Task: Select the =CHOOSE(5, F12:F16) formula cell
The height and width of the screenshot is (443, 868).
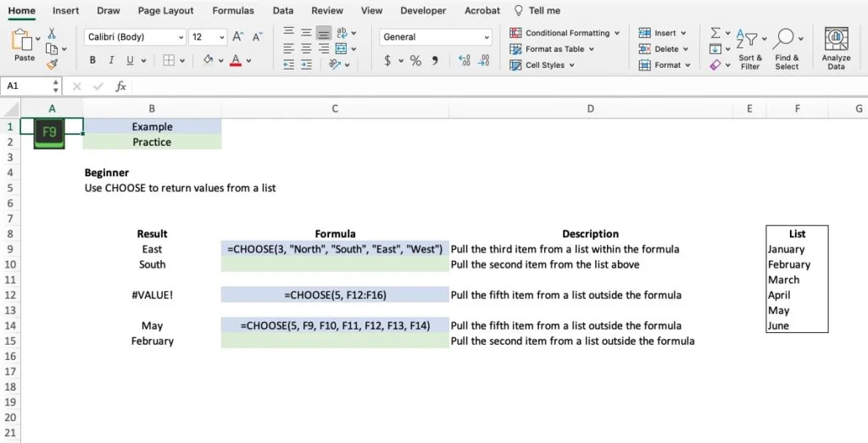Action: coord(335,295)
